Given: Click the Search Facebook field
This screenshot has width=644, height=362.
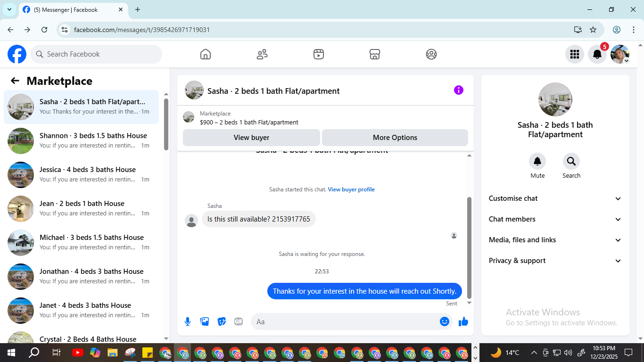Looking at the screenshot, I should pyautogui.click(x=96, y=54).
